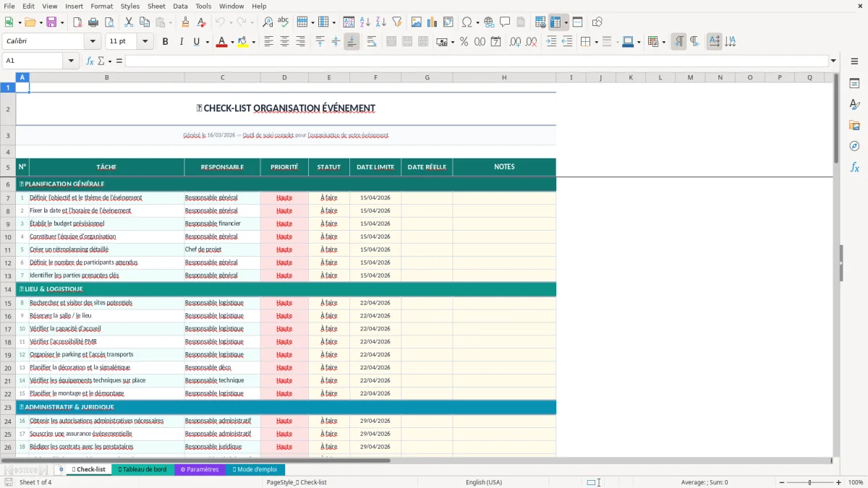Click the Print icon
Screen dimensions: 868x488
coord(93,22)
